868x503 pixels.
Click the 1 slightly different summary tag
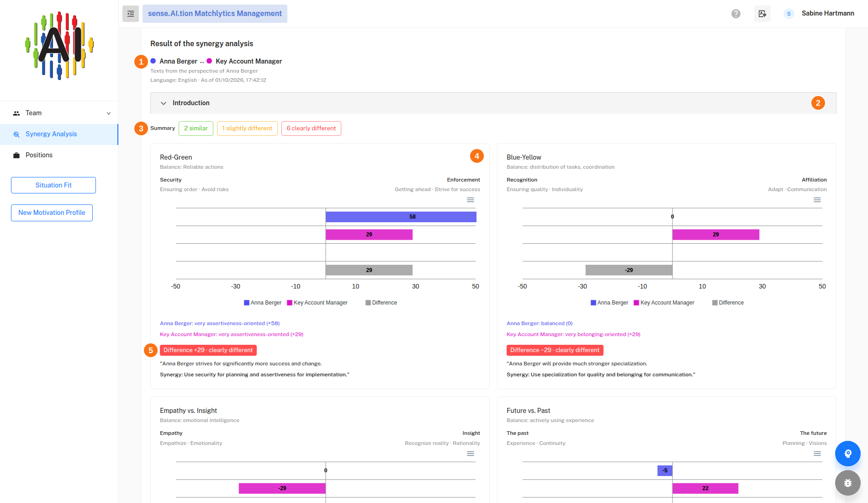click(247, 128)
